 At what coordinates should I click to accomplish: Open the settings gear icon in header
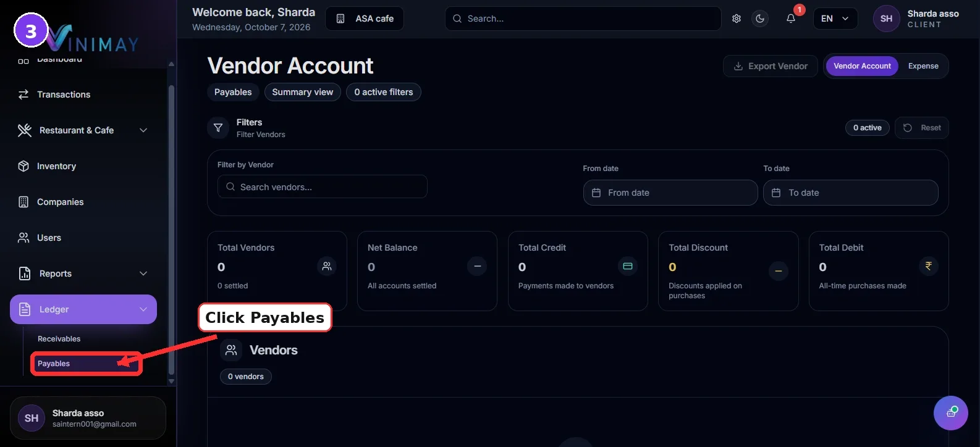click(736, 19)
